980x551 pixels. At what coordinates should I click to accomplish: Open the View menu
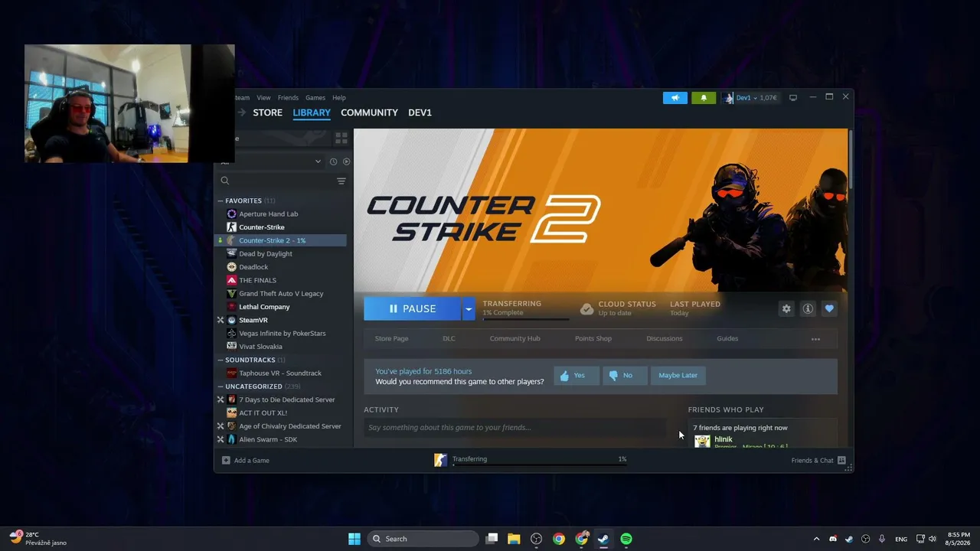point(263,98)
